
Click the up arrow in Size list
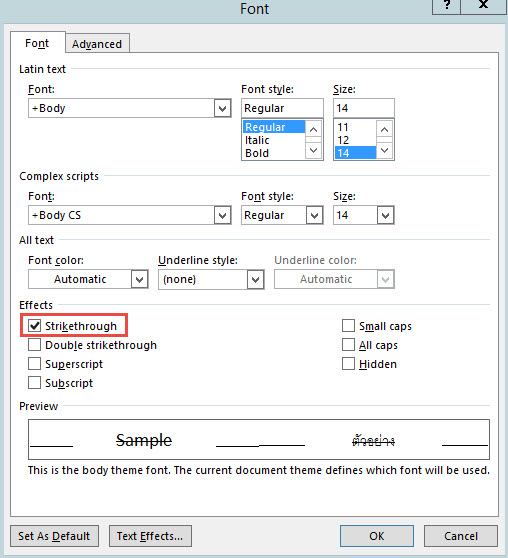pyautogui.click(x=384, y=129)
